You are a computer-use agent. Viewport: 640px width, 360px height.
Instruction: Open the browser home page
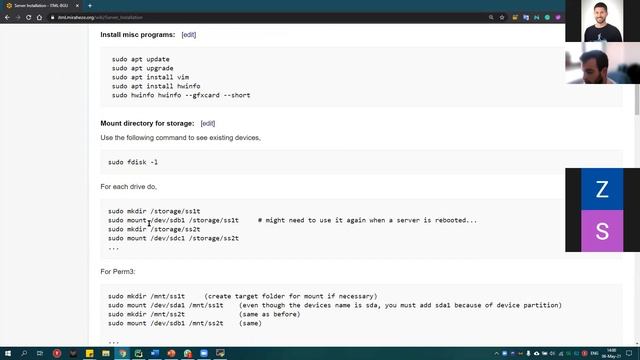pos(39,18)
